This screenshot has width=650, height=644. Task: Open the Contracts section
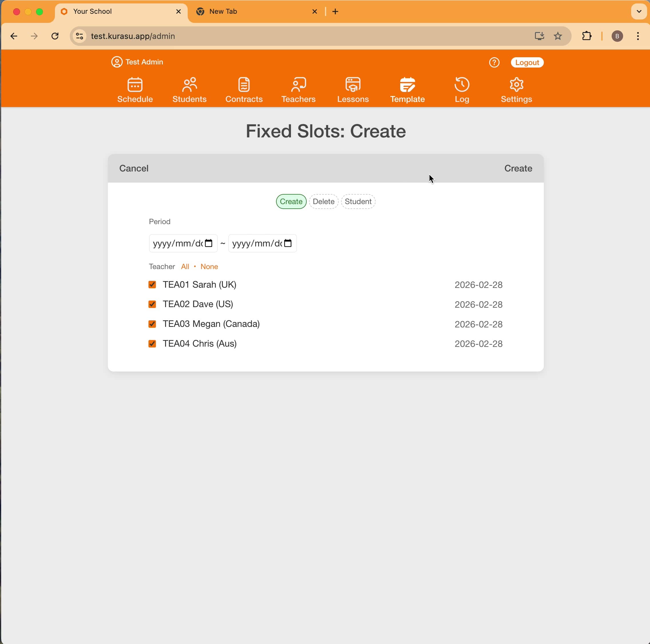(244, 90)
